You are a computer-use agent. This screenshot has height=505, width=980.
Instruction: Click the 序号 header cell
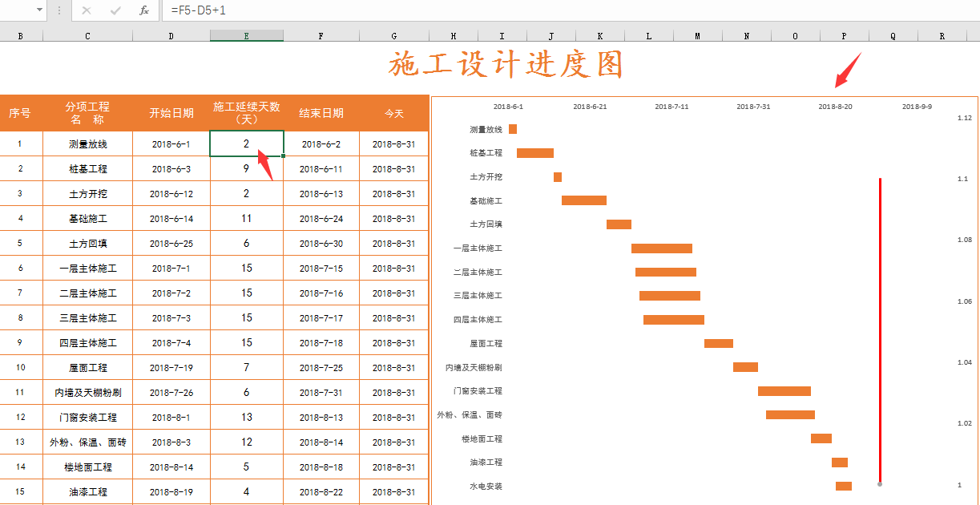click(x=20, y=113)
